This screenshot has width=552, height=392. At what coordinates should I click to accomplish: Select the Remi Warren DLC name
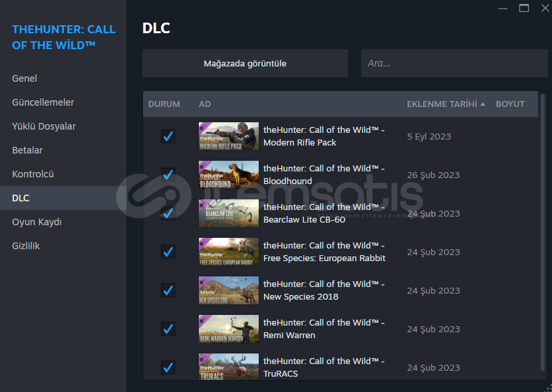[x=324, y=329]
